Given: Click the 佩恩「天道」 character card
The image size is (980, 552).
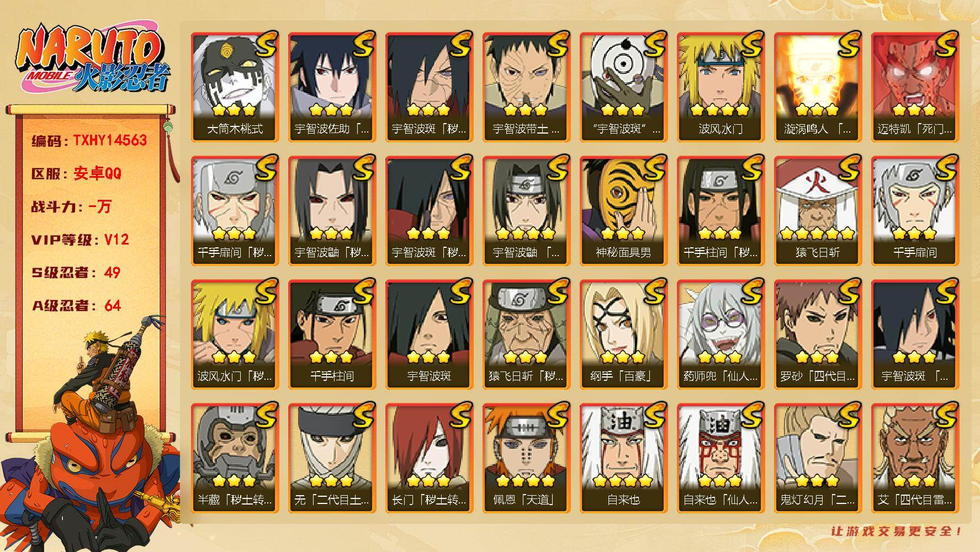Looking at the screenshot, I should tap(526, 458).
